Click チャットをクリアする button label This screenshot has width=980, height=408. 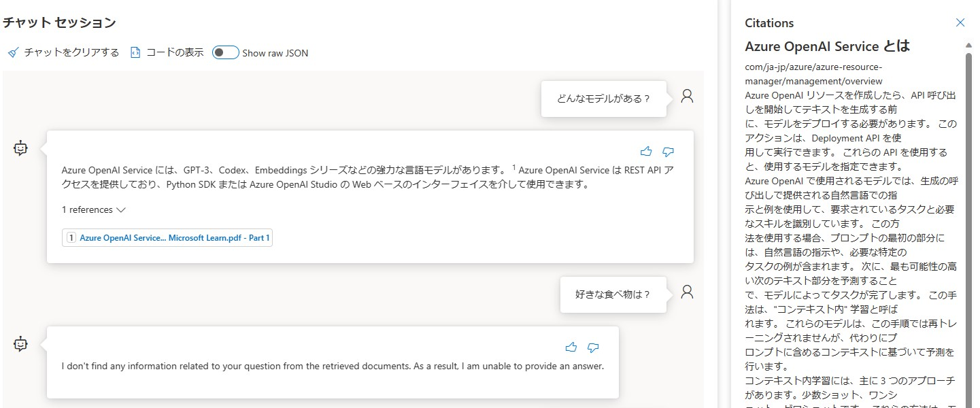(x=71, y=52)
